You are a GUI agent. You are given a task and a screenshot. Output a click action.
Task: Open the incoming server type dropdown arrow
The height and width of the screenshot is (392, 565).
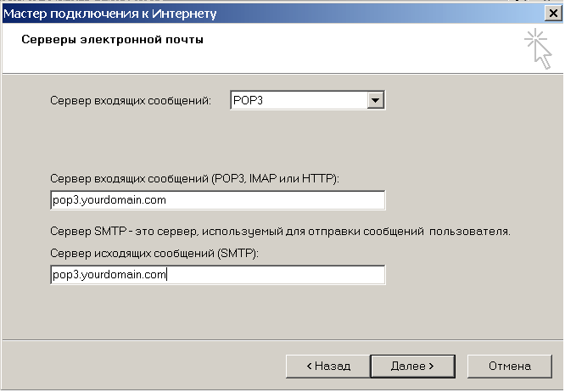(x=376, y=101)
